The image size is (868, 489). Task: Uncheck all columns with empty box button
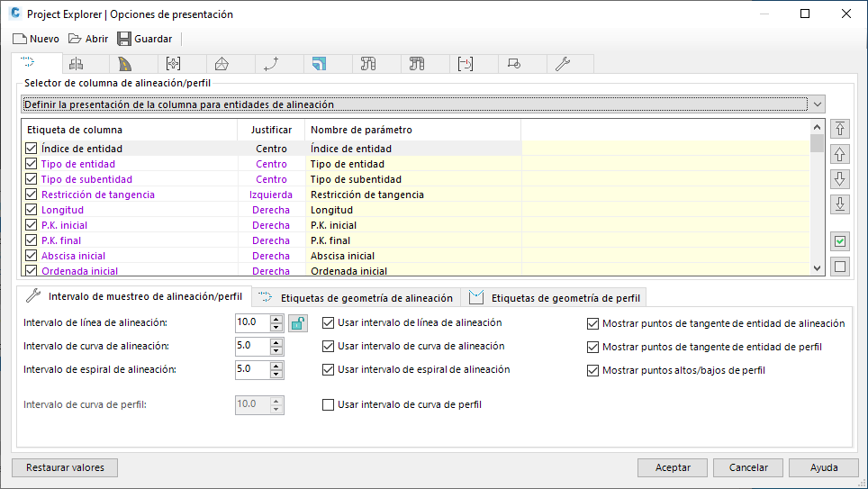tap(839, 266)
